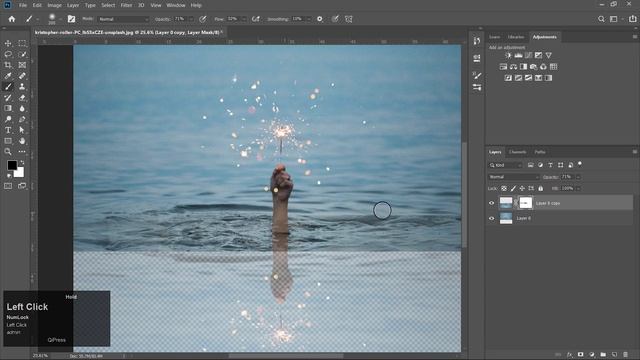Add a Color Balance adjustment
The width and height of the screenshot is (640, 360).
point(513,67)
